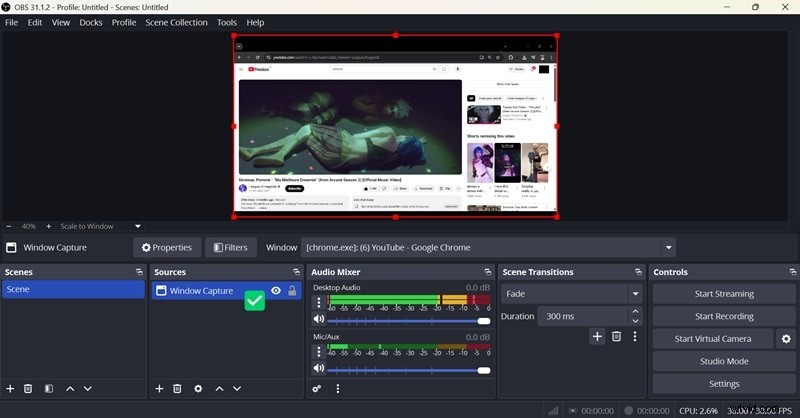The height and width of the screenshot is (418, 800).
Task: Add a configurable transition with plus icon
Action: 597,337
